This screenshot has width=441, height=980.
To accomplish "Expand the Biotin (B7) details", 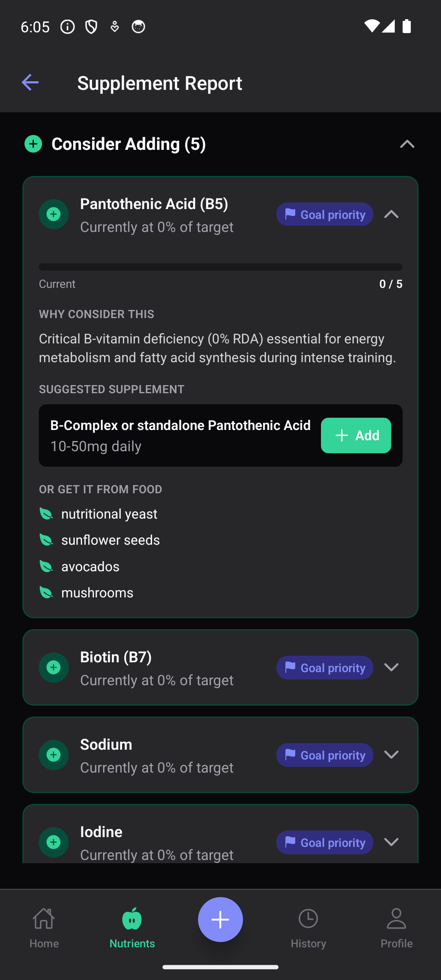I will coord(391,668).
